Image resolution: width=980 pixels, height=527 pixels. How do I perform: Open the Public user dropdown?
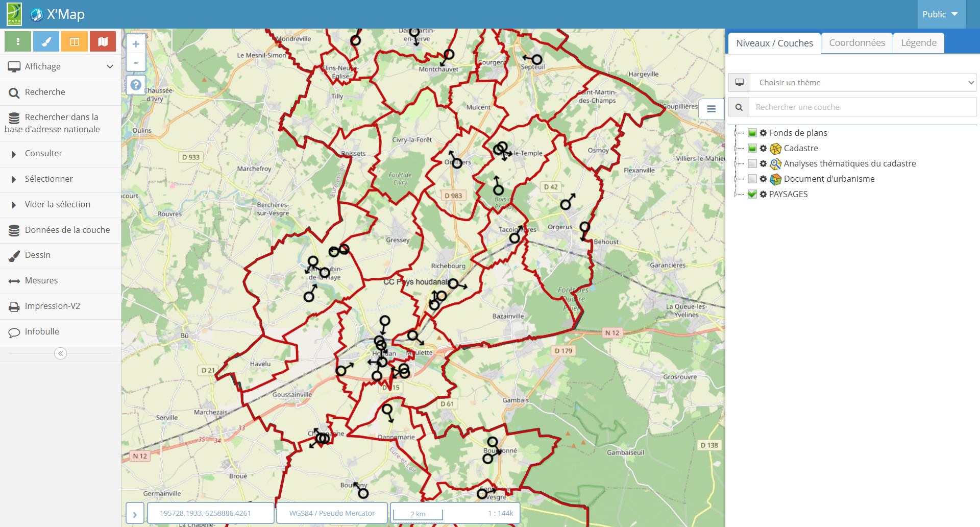(x=940, y=14)
